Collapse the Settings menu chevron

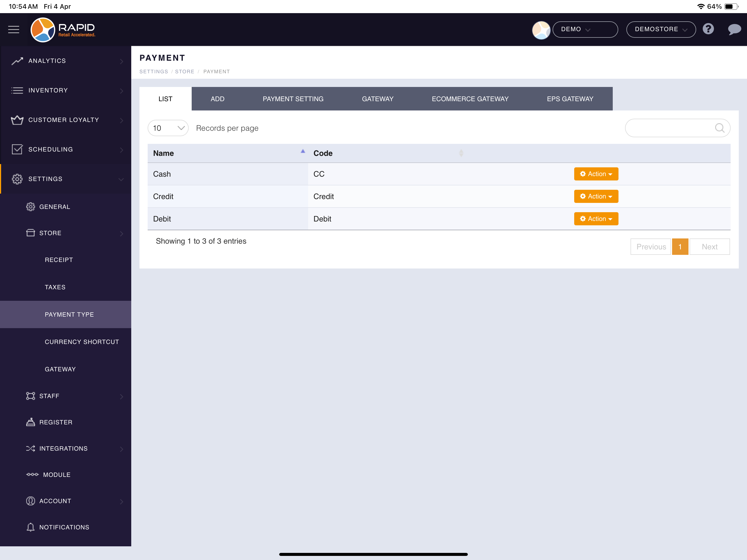(x=121, y=179)
